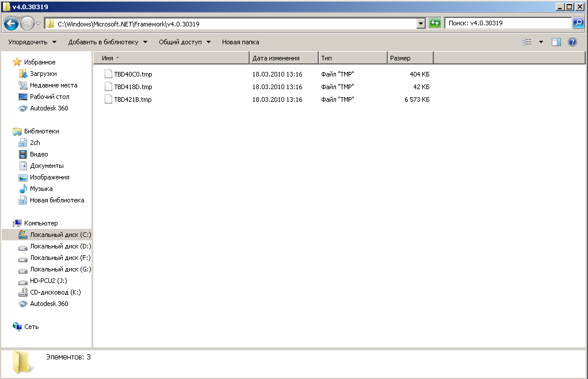This screenshot has height=379, width=588.
Task: Click size value "404 КБ"
Action: tap(419, 74)
